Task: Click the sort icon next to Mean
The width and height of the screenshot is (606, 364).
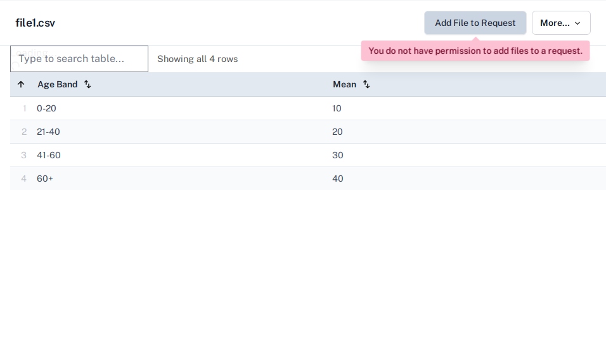Action: 366,84
